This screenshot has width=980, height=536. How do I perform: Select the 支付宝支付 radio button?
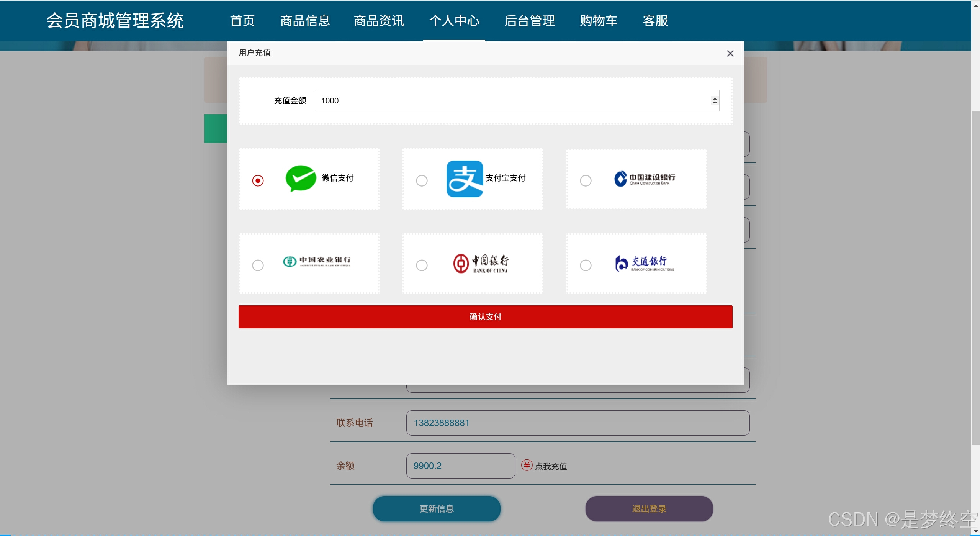coord(422,180)
